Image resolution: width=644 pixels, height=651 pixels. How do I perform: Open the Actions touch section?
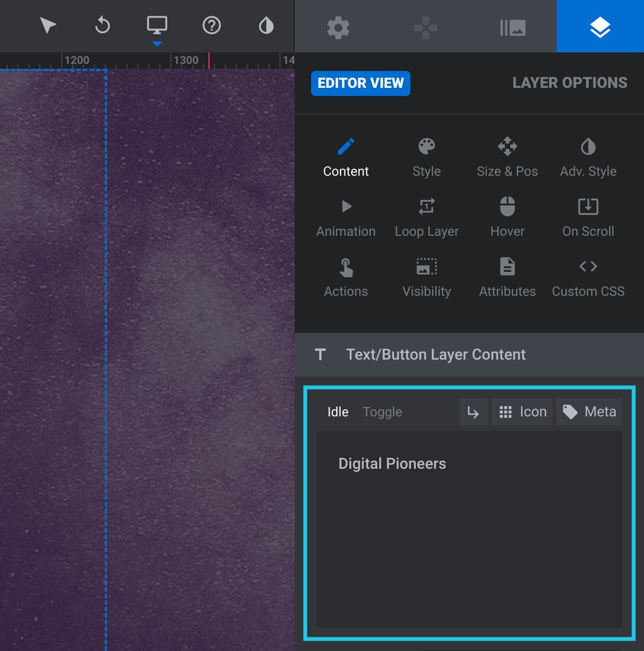346,278
